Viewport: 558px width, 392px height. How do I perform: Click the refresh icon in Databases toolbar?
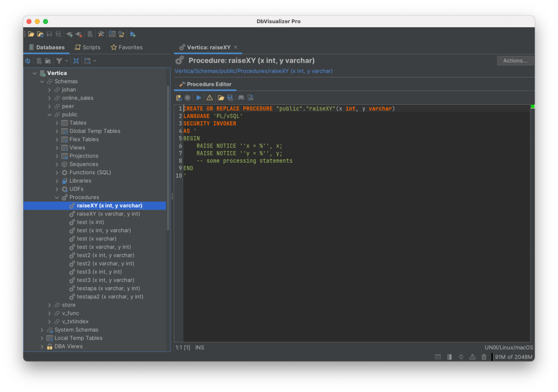(28, 61)
